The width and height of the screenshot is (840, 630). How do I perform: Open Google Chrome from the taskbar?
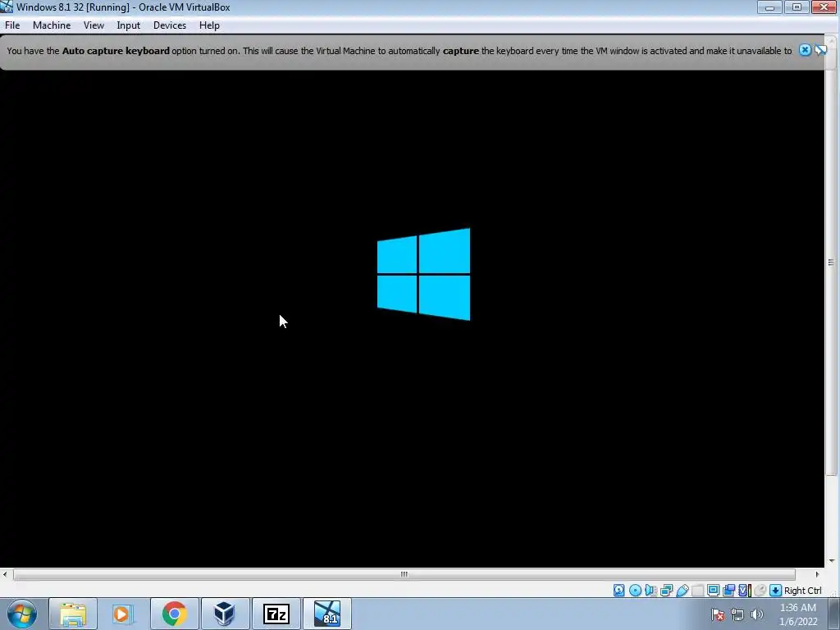[174, 614]
